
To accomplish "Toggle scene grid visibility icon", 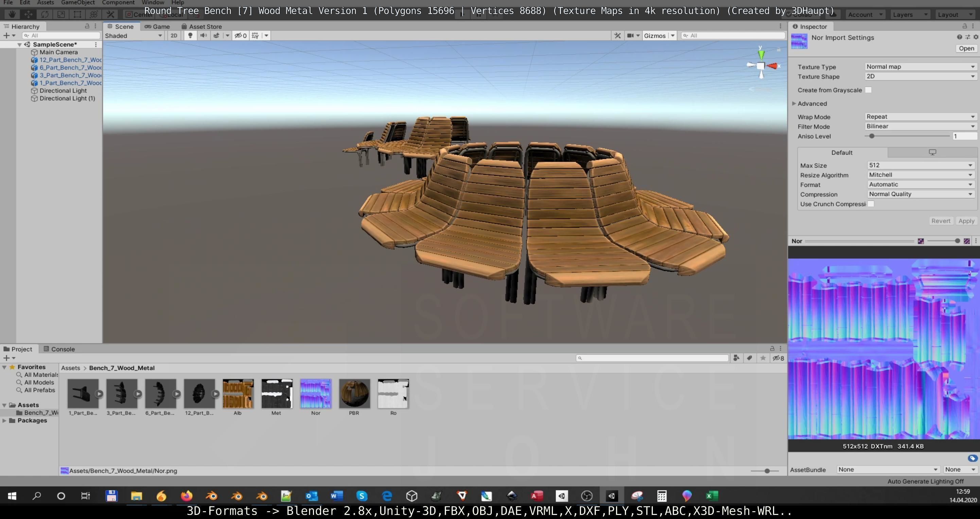I will tap(255, 35).
